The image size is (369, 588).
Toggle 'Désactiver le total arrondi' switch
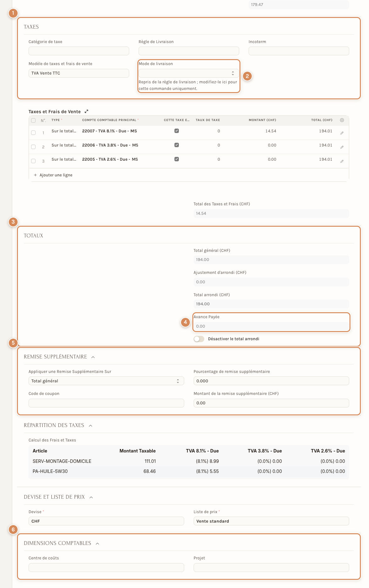pos(199,339)
